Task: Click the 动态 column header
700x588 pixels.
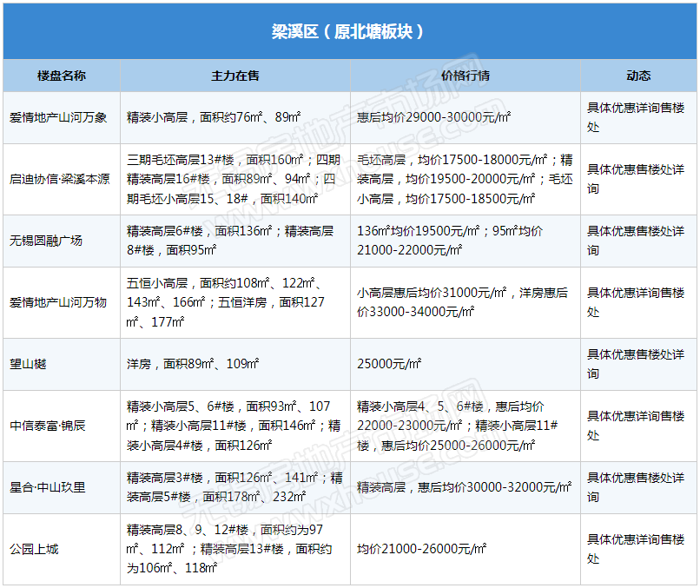Action: (638, 76)
